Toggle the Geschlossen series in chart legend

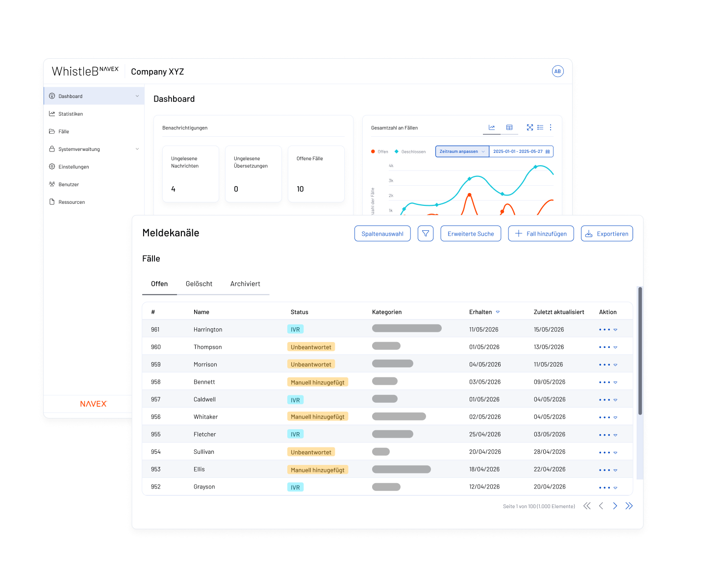(410, 151)
